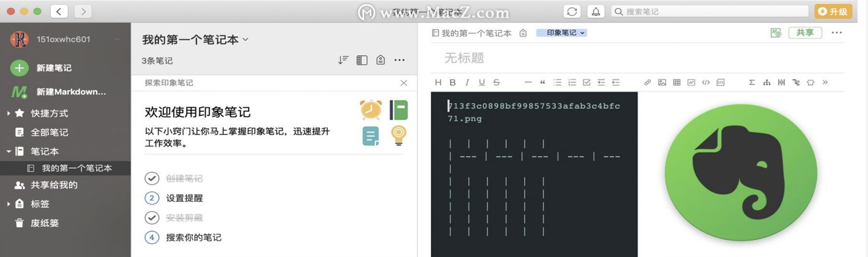Toggle bold formatting
The image size is (868, 257).
coord(453,82)
